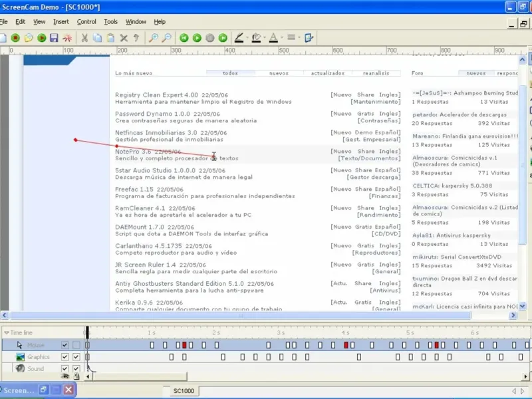Image resolution: width=532 pixels, height=399 pixels.
Task: Click the canvas horizontal scrollbar thumb
Action: 240,315
